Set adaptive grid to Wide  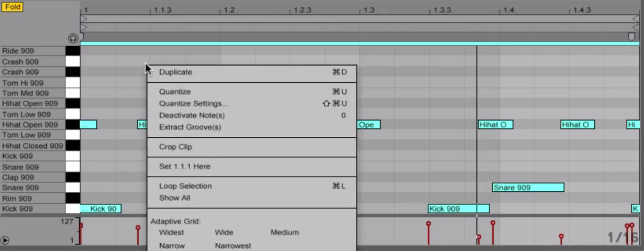coord(224,233)
